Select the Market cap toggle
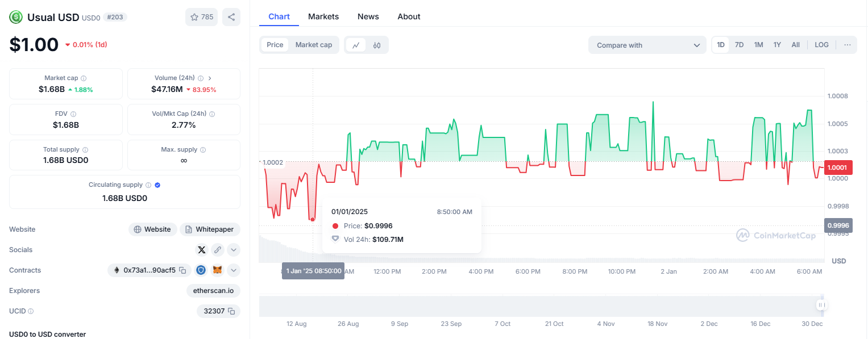Viewport: 868px width, 339px height. [x=314, y=45]
